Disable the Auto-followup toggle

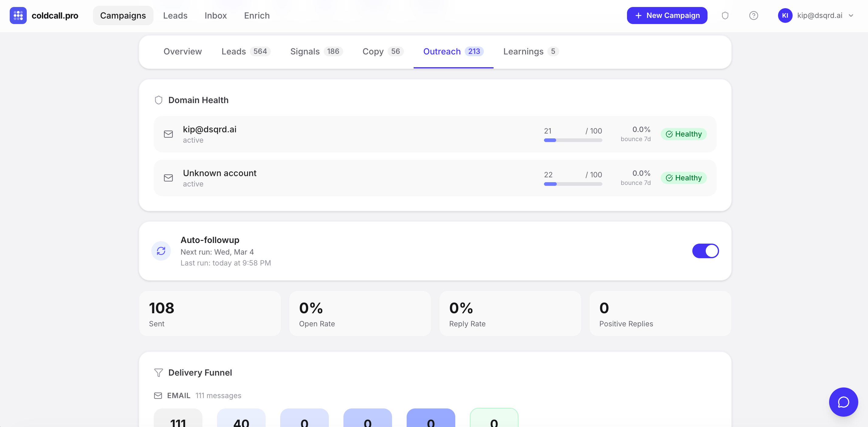(x=705, y=251)
